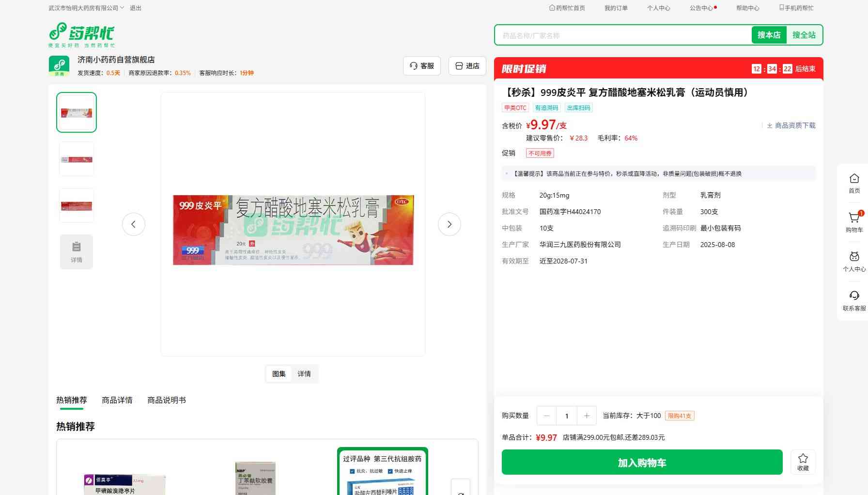Increase purchase quantity with plus button
The width and height of the screenshot is (868, 495).
point(587,416)
